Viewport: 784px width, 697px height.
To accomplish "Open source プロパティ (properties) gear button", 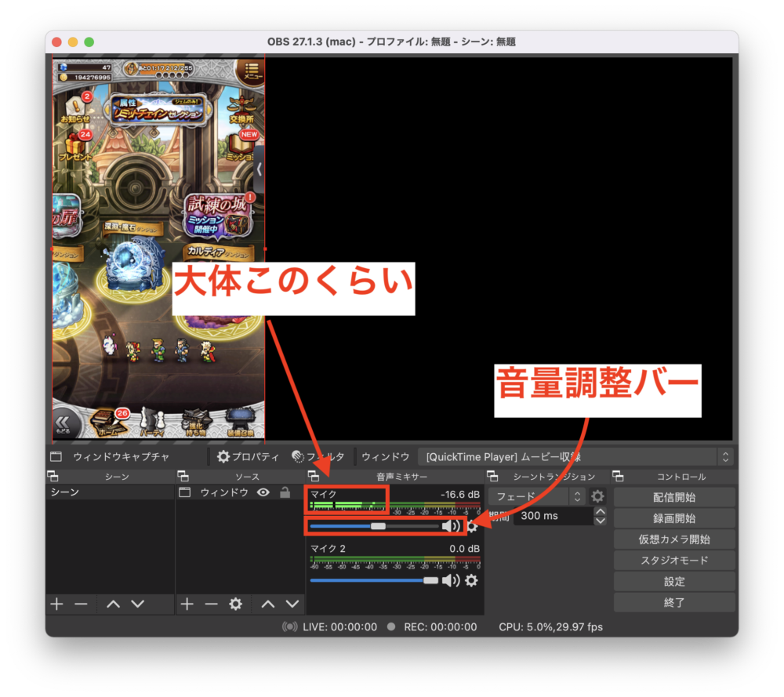I will click(248, 456).
